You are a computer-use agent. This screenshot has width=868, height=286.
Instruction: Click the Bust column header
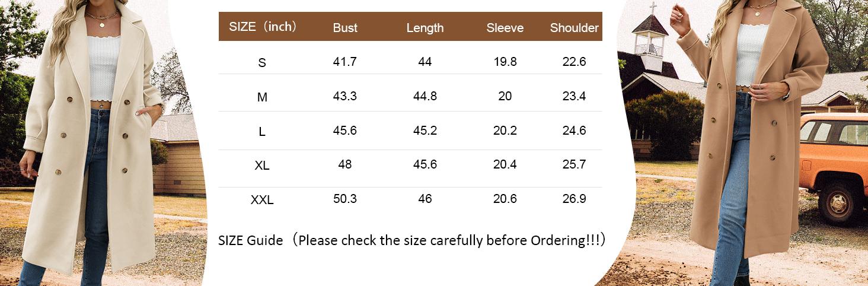pos(345,28)
